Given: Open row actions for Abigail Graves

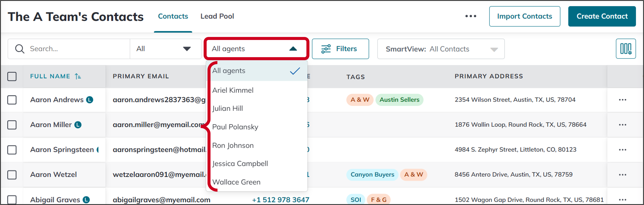Looking at the screenshot, I should [622, 200].
